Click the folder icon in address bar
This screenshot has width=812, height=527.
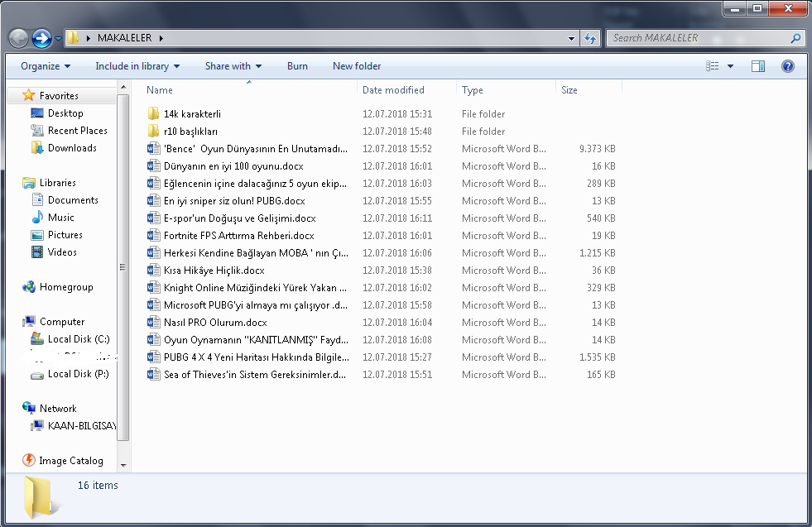[73, 38]
